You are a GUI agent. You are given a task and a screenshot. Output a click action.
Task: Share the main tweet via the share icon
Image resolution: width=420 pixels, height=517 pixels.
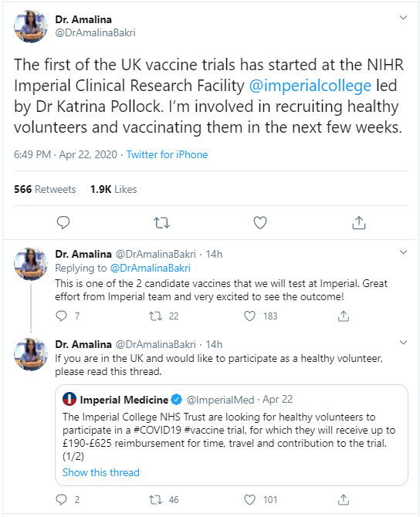359,222
